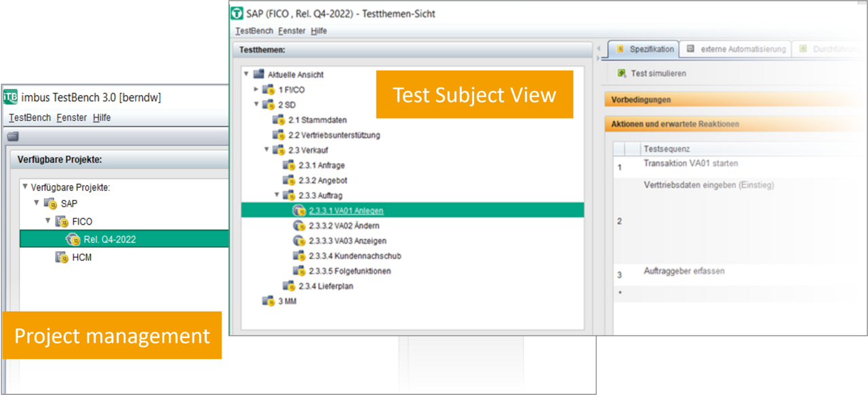The image size is (868, 395).
Task: Click the folder icon in Project management toolbar
Action: (13, 136)
